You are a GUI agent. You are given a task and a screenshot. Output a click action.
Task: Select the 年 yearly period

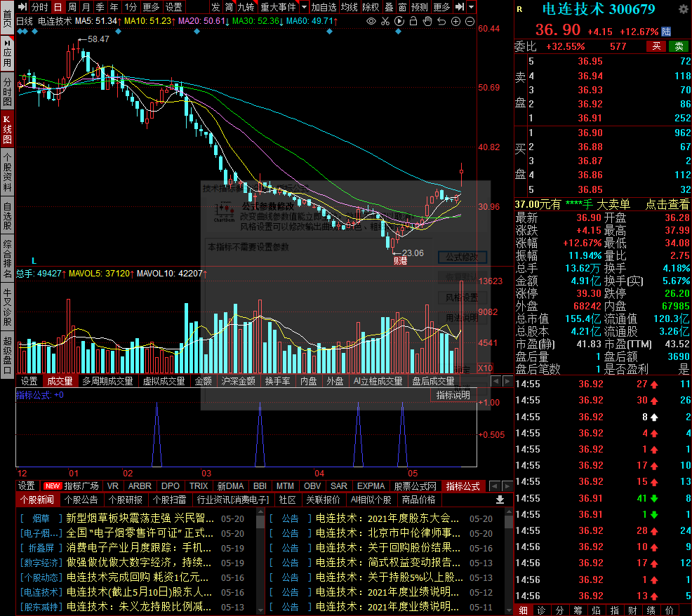(x=114, y=7)
